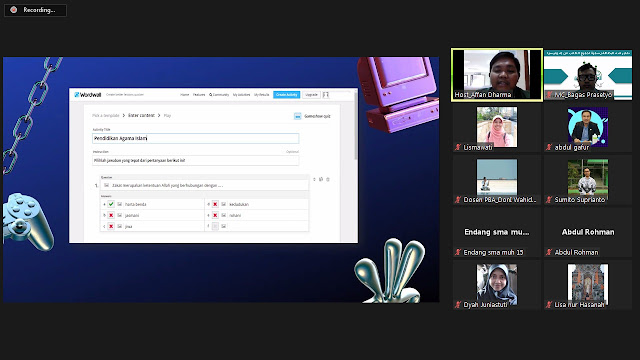Click the image icon beside answer jiwa
Image resolution: width=640 pixels, height=360 pixels.
click(120, 226)
